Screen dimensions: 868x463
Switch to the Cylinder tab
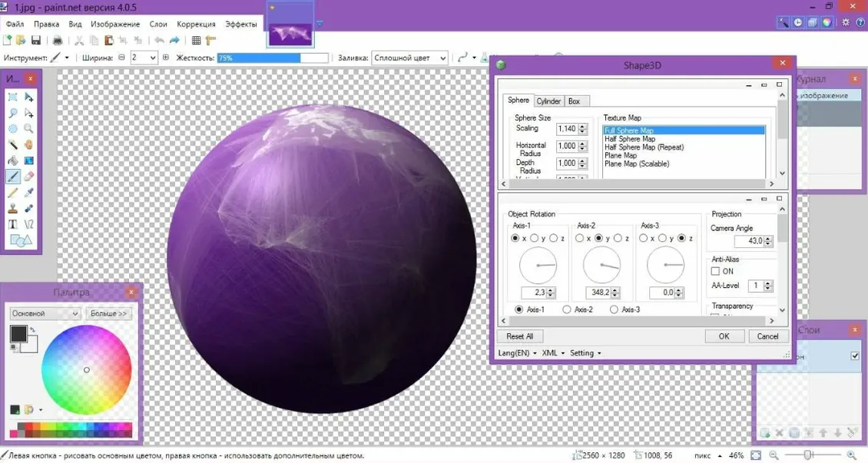coord(548,101)
